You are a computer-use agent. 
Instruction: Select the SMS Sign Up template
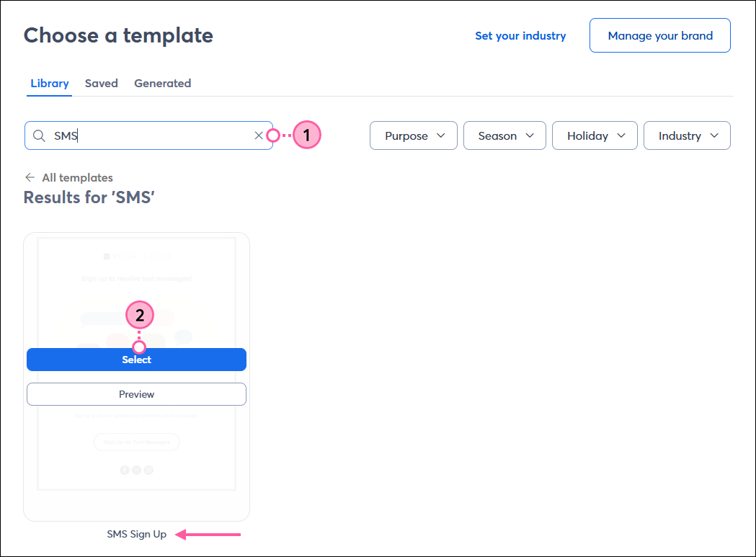coord(136,359)
